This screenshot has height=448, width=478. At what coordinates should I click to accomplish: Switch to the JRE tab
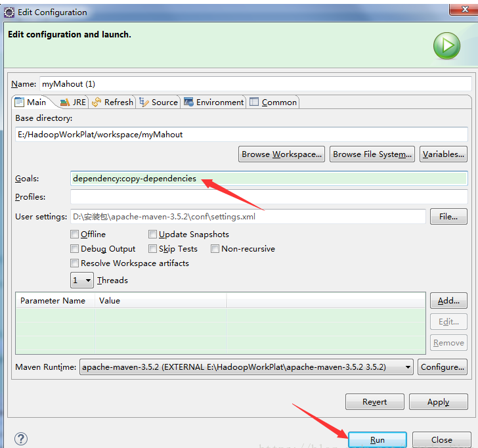pyautogui.click(x=73, y=102)
